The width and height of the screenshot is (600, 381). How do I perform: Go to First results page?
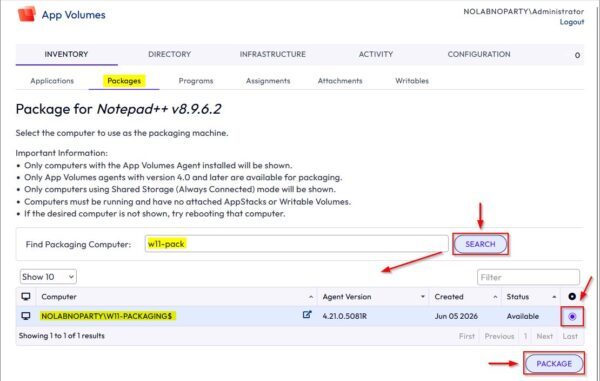466,336
